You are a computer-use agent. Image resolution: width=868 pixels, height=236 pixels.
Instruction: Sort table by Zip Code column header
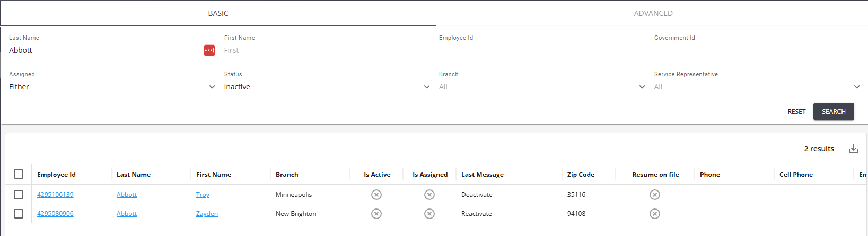click(x=581, y=175)
